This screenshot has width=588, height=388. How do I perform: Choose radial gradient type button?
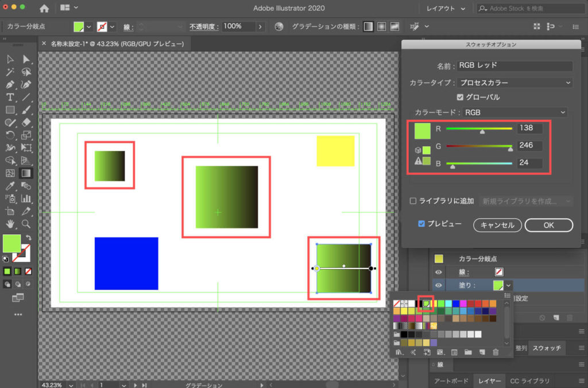pyautogui.click(x=381, y=26)
